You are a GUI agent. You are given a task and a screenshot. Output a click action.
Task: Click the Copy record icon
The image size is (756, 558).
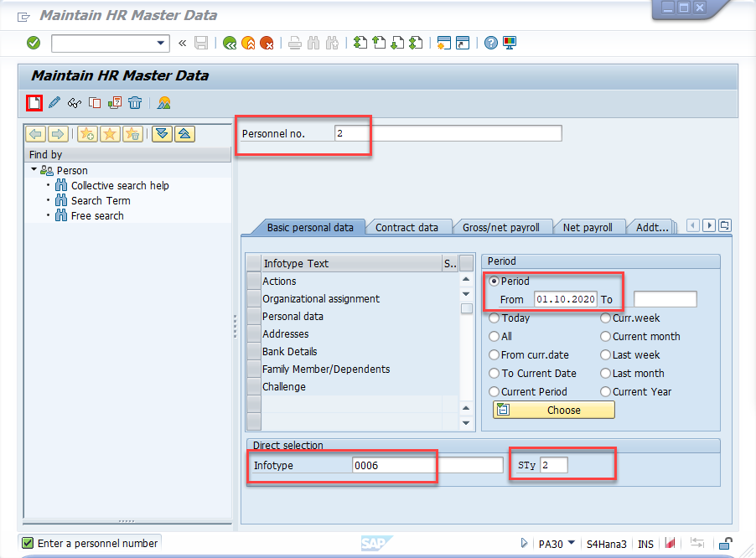point(95,103)
